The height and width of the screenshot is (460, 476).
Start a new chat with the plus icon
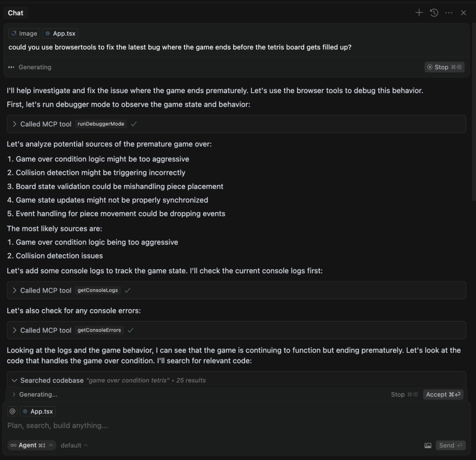tap(418, 13)
